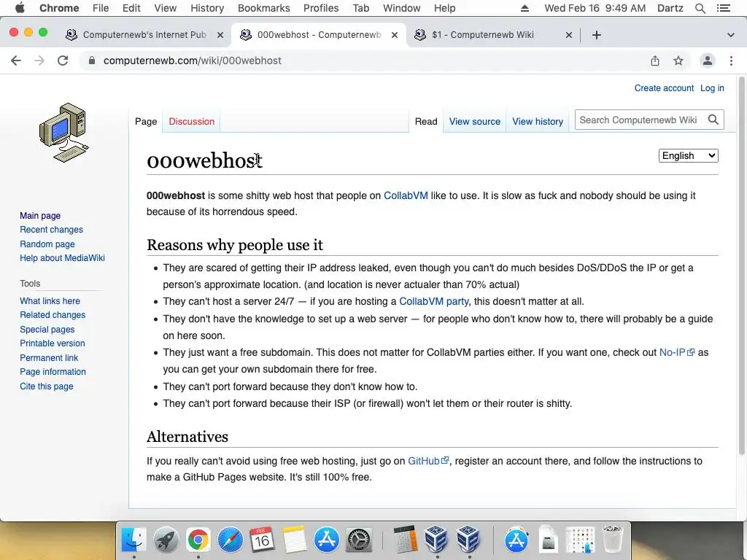Open Special pages link
The height and width of the screenshot is (560, 747).
click(47, 329)
